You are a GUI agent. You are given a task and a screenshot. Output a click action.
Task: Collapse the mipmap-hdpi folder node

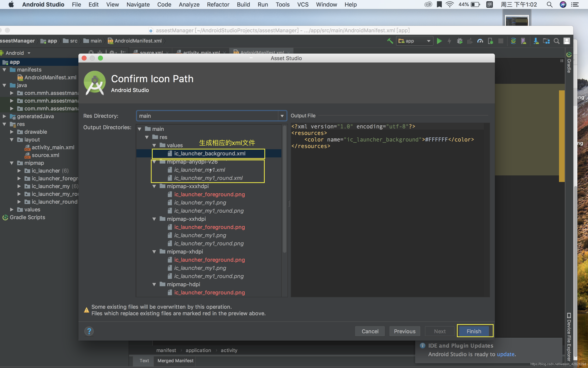[x=154, y=285]
